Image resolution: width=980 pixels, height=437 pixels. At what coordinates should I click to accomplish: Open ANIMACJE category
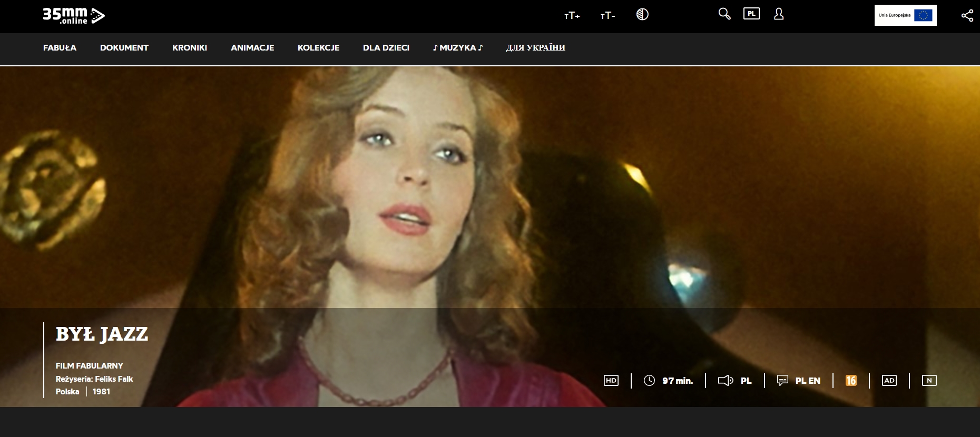click(252, 48)
